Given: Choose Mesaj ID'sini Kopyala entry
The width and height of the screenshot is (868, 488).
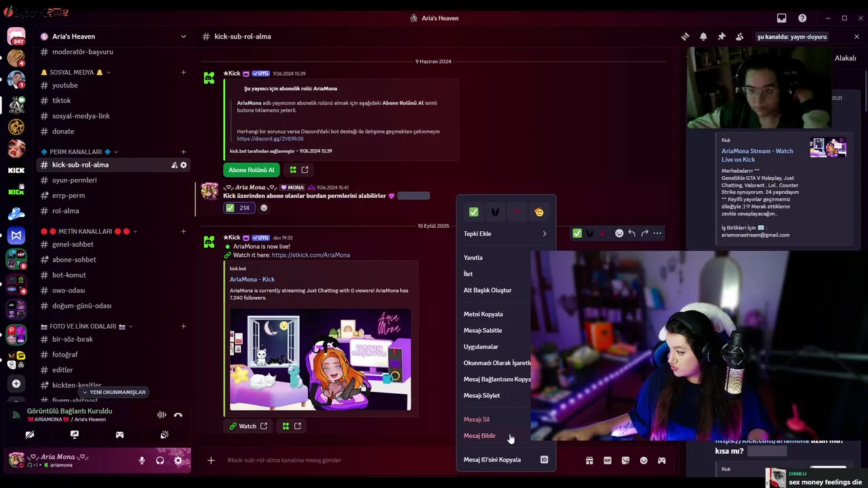Looking at the screenshot, I should [506, 460].
